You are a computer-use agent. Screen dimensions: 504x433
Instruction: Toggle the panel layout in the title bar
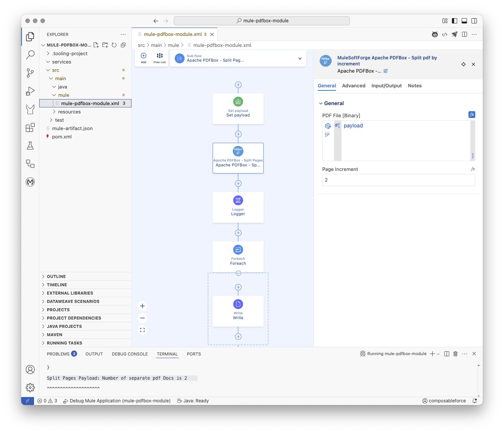tap(464, 21)
